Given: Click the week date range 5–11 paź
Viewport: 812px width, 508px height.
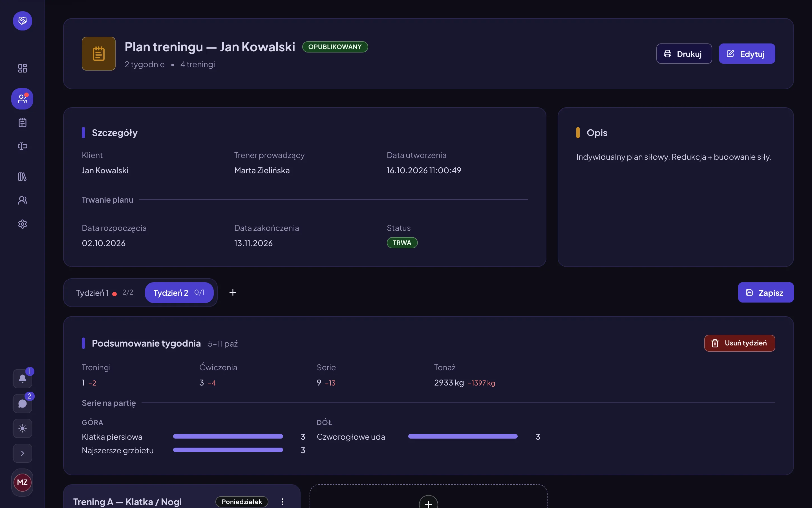Looking at the screenshot, I should point(223,344).
